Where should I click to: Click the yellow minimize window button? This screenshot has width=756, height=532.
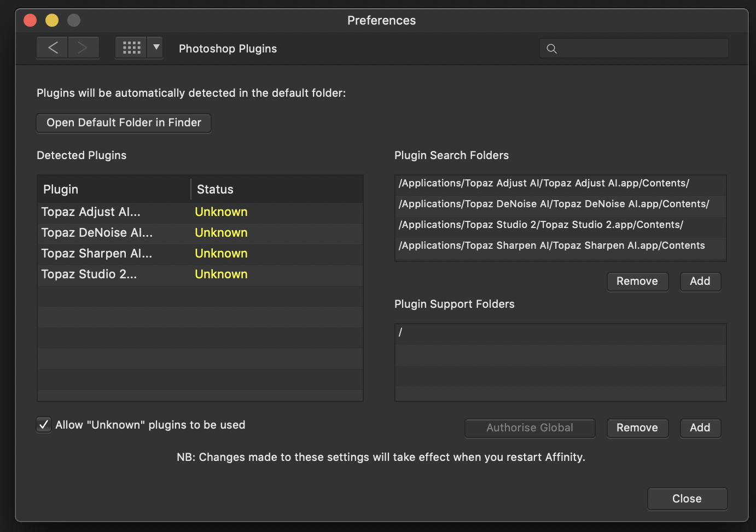click(52, 20)
